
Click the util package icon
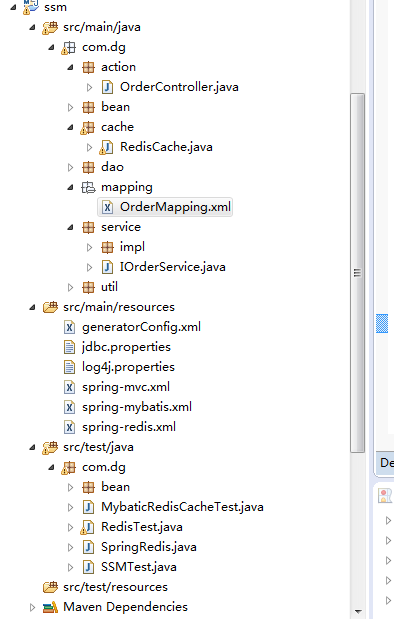point(88,287)
